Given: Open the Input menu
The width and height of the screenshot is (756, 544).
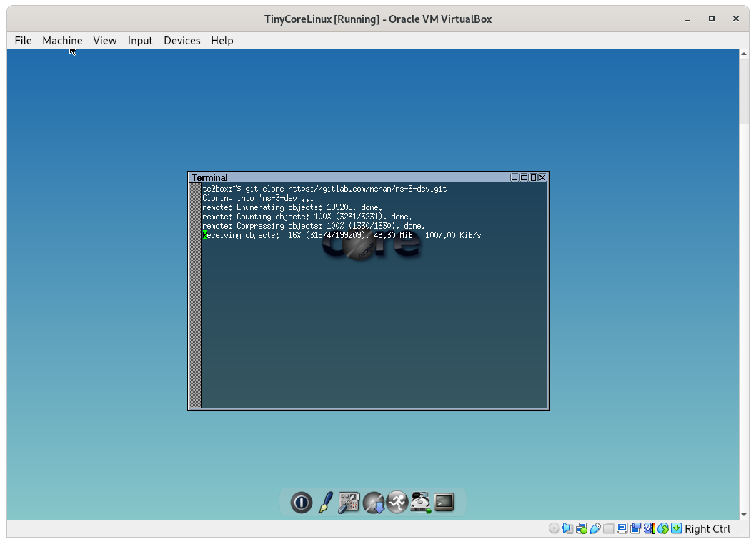Looking at the screenshot, I should tap(140, 41).
